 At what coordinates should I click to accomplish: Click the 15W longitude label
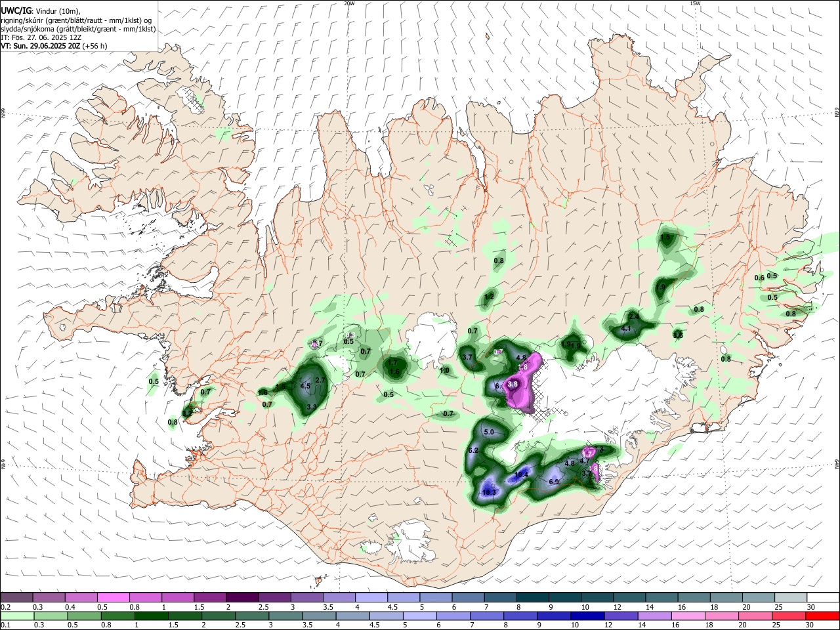(x=695, y=3)
